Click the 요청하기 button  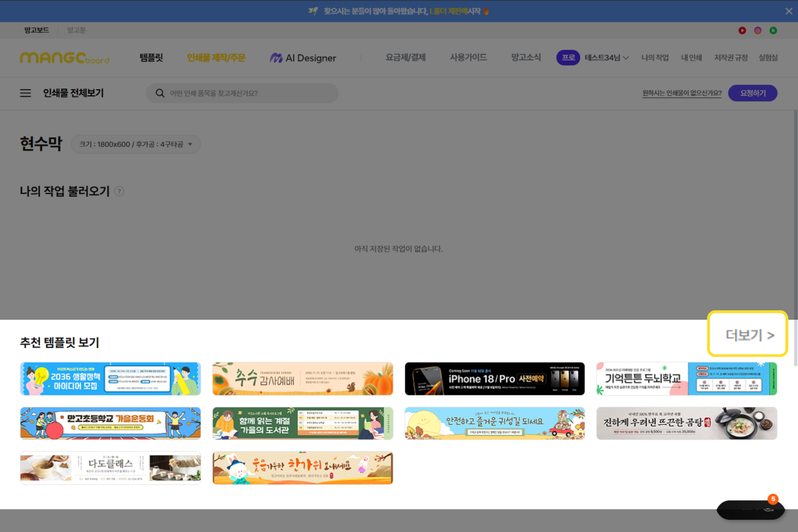753,93
